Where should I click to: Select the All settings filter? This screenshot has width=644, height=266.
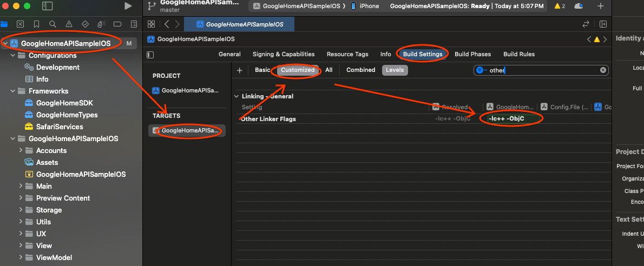[x=328, y=70]
